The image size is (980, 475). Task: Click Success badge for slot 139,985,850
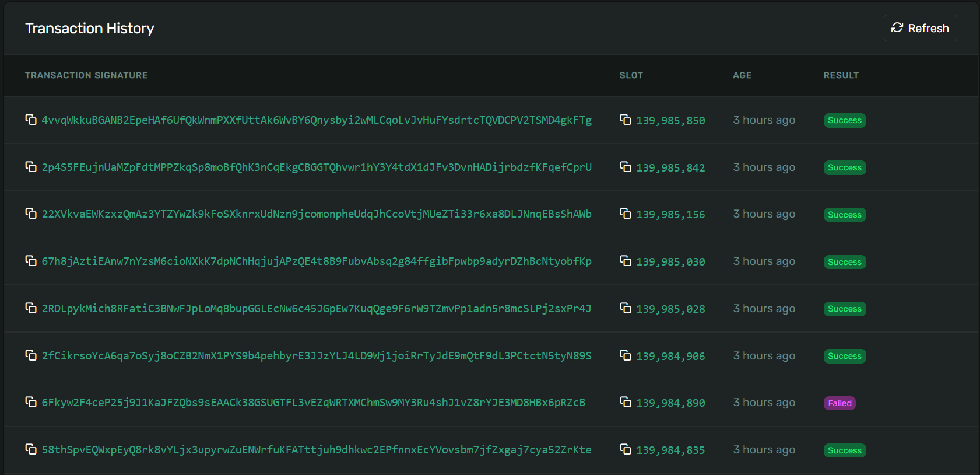pyautogui.click(x=844, y=120)
